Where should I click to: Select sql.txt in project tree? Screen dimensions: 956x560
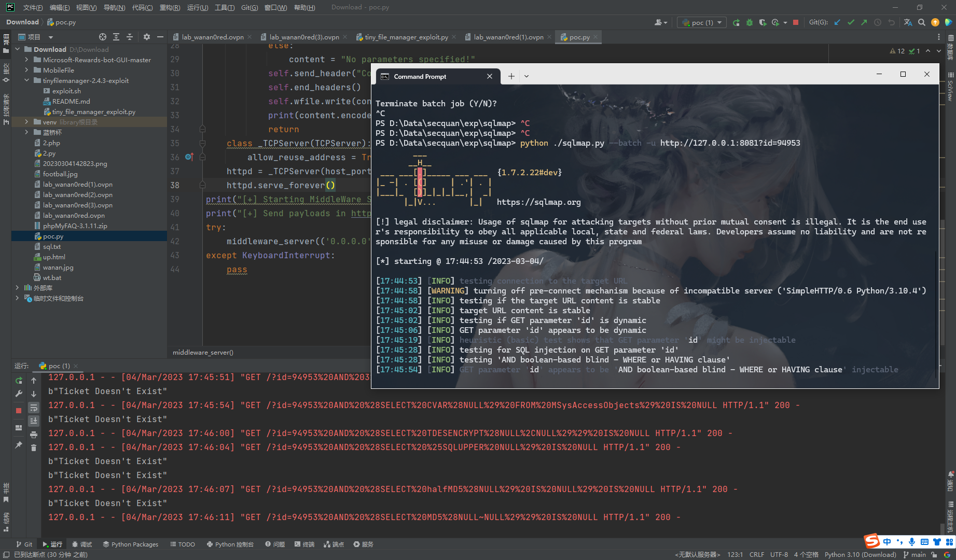click(x=89, y=246)
